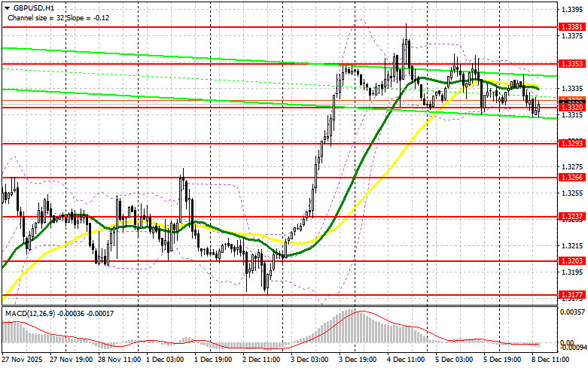
Task: Click the 1.3320 red level price tag
Action: click(x=572, y=108)
